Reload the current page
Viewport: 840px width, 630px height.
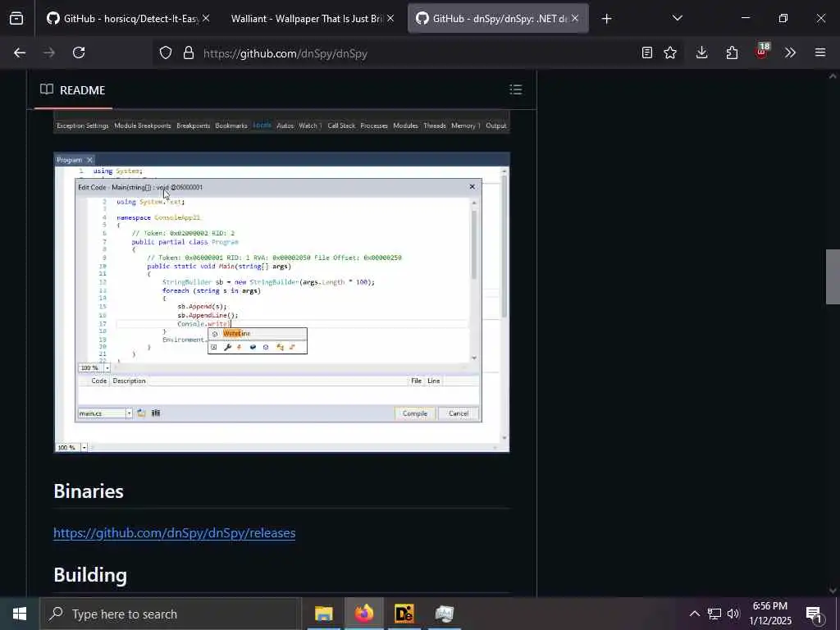(79, 52)
